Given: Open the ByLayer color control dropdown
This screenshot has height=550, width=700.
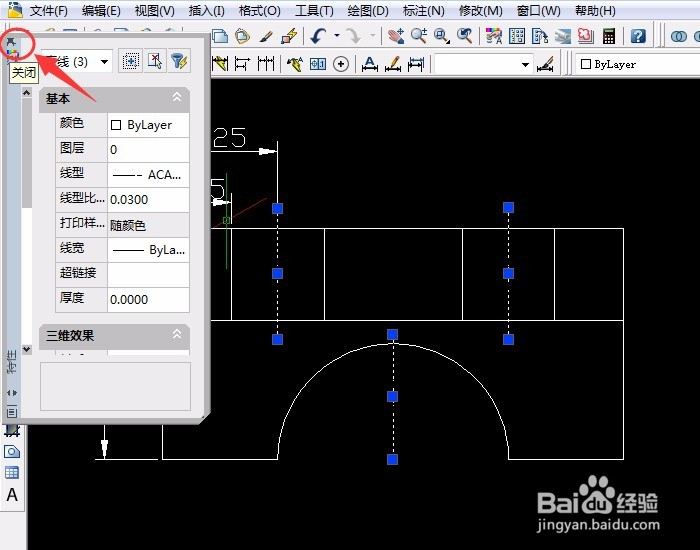Looking at the screenshot, I should pyautogui.click(x=638, y=64).
